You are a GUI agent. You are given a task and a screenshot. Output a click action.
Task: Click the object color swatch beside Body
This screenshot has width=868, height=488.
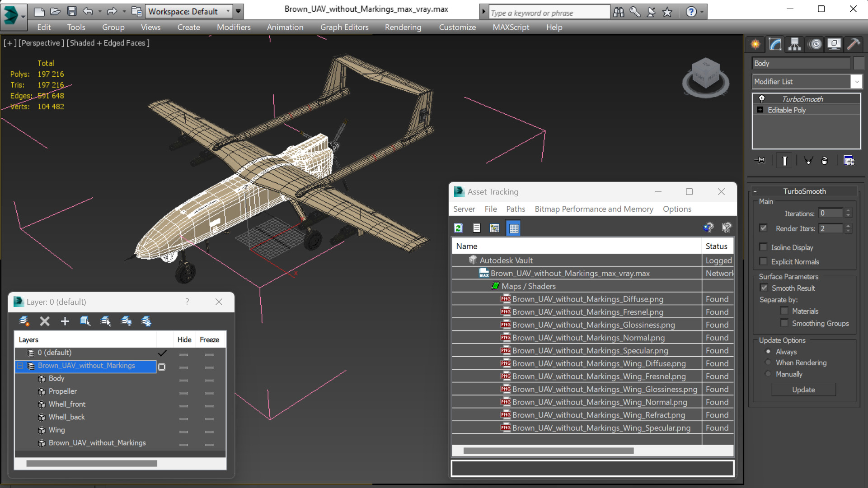(x=859, y=63)
